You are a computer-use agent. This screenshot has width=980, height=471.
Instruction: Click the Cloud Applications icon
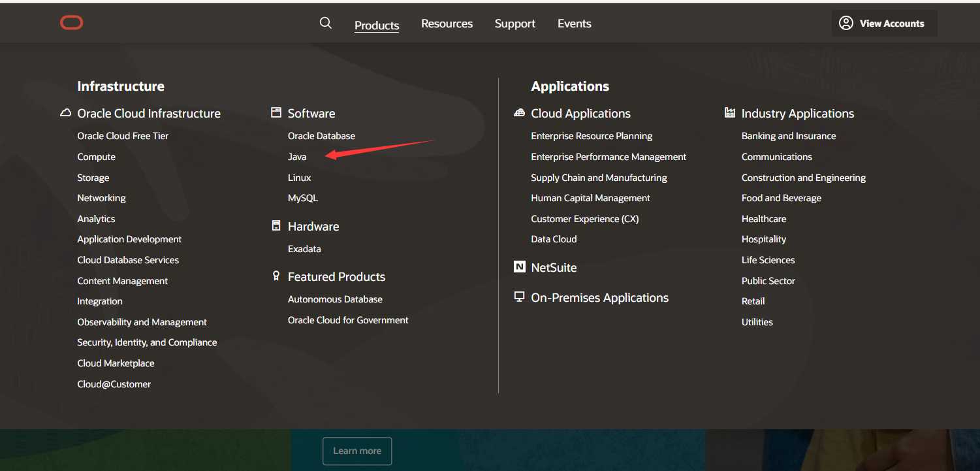520,112
